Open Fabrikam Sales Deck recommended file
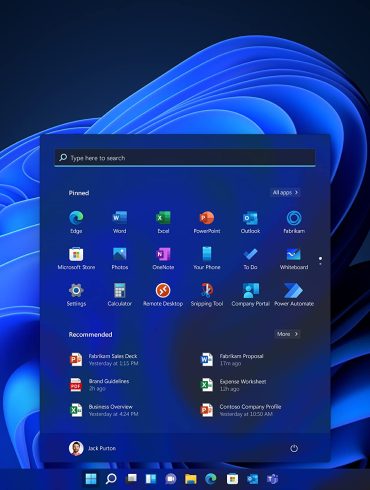 tap(104, 360)
